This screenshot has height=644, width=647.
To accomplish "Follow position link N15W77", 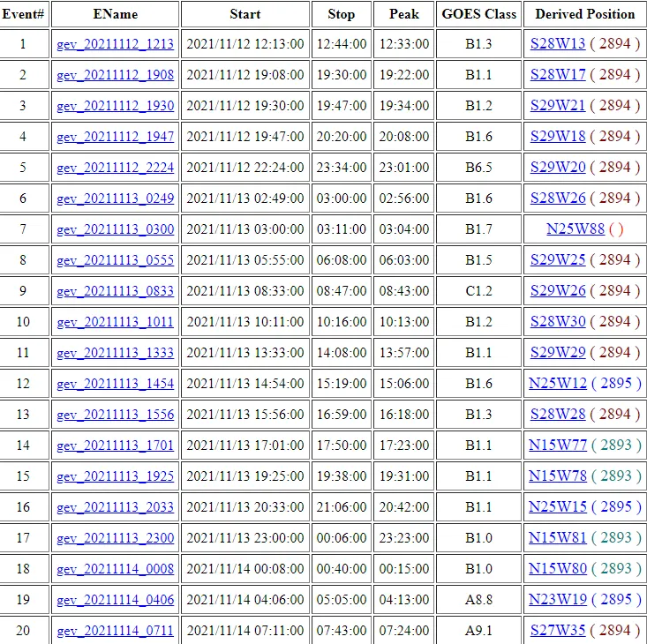I will click(558, 446).
